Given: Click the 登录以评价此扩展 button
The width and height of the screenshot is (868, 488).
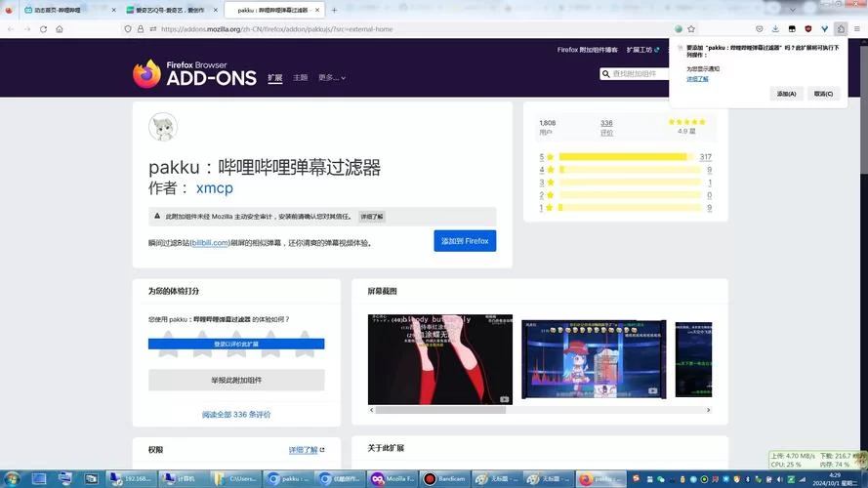Looking at the screenshot, I should [236, 344].
